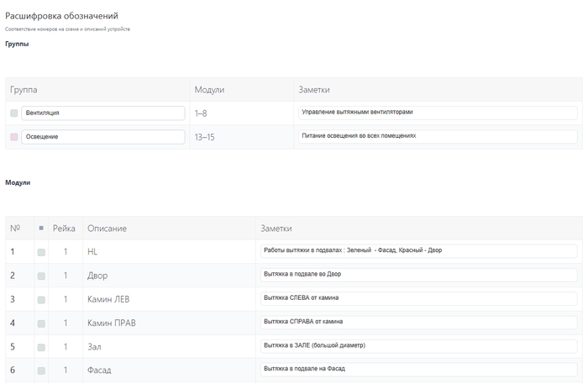Click the description 'Камин ЛЕВ'
Image resolution: width=588 pixels, height=384 pixels.
coord(108,299)
